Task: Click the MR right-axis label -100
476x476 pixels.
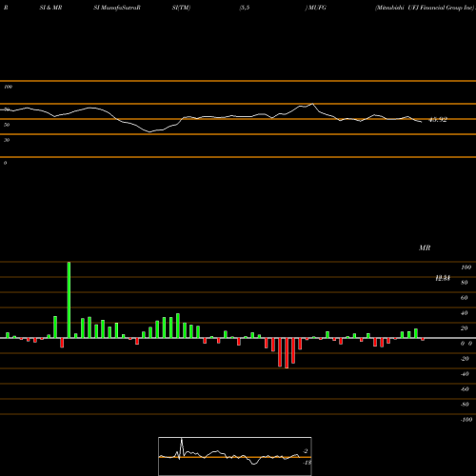Action: click(466, 420)
